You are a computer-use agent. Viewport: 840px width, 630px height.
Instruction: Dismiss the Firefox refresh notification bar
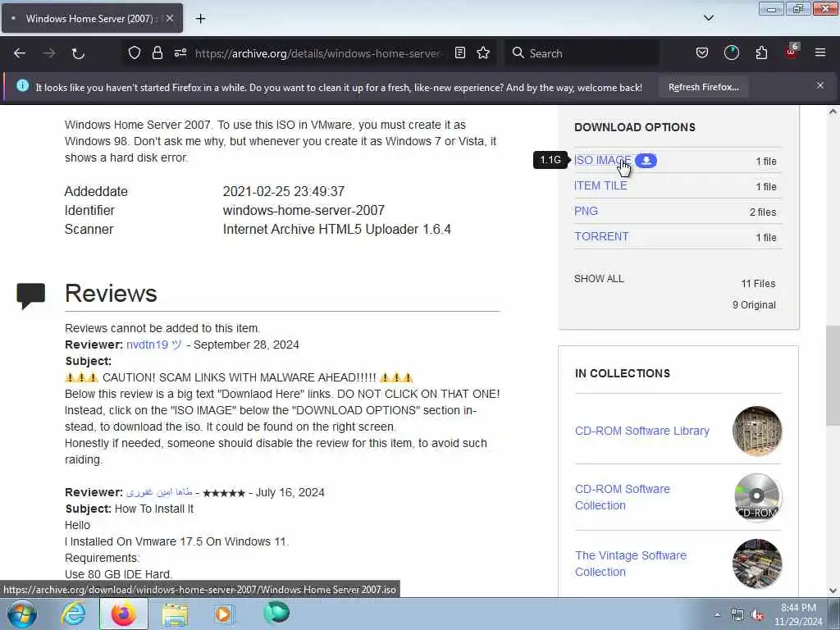[x=820, y=85]
